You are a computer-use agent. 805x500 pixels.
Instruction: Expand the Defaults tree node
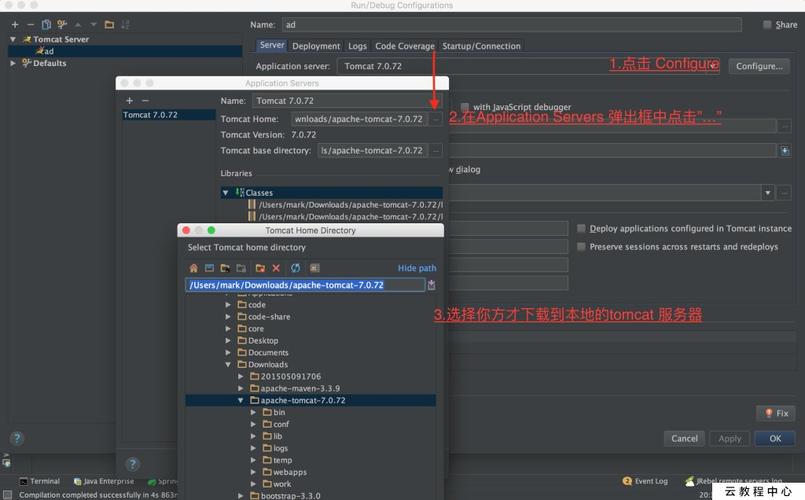13,63
